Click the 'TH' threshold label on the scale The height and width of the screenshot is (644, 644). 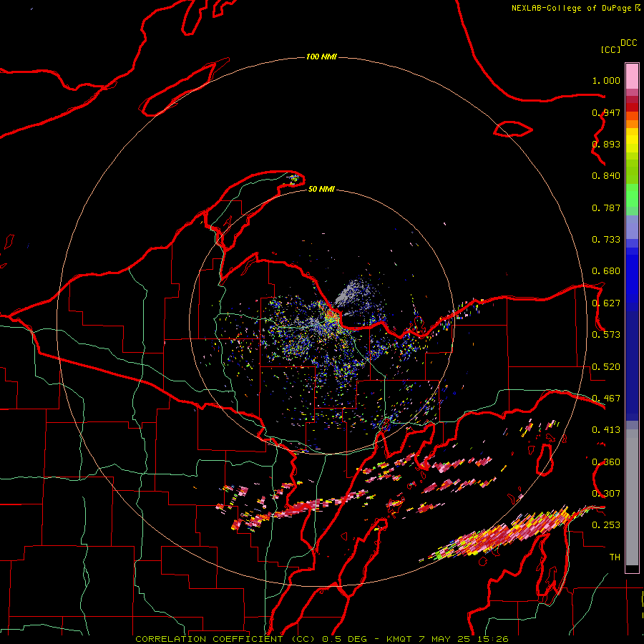615,557
